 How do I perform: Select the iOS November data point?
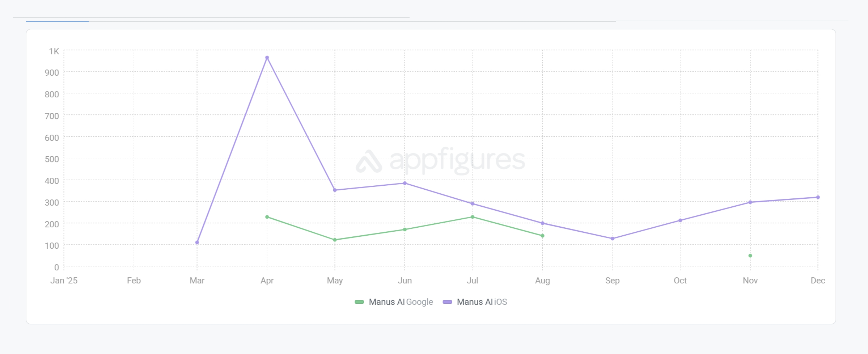(750, 202)
